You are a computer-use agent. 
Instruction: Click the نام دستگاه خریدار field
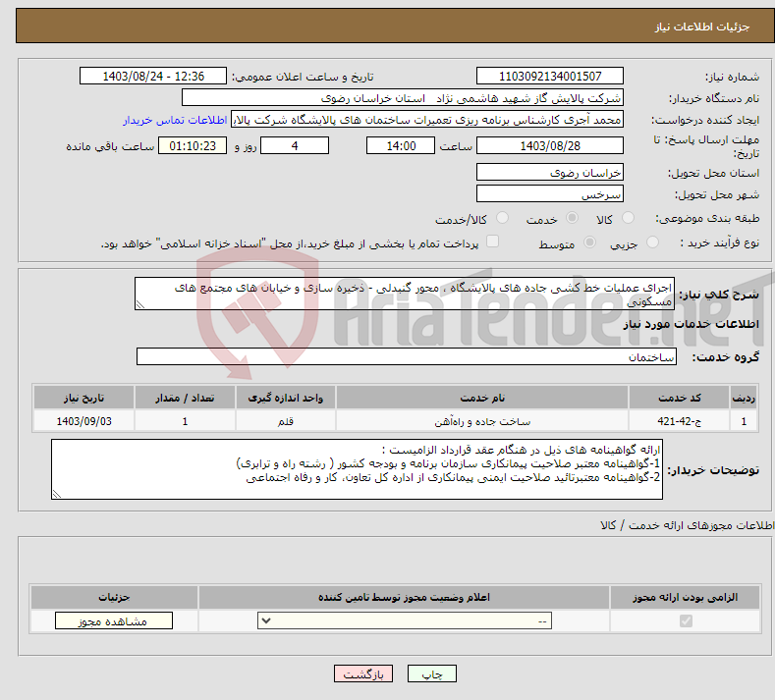[403, 98]
